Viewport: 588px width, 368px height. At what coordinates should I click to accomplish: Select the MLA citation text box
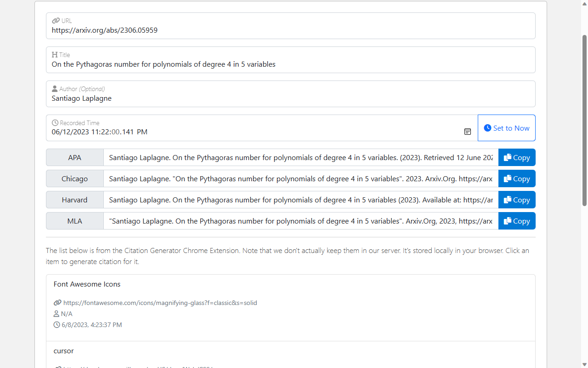click(x=300, y=221)
